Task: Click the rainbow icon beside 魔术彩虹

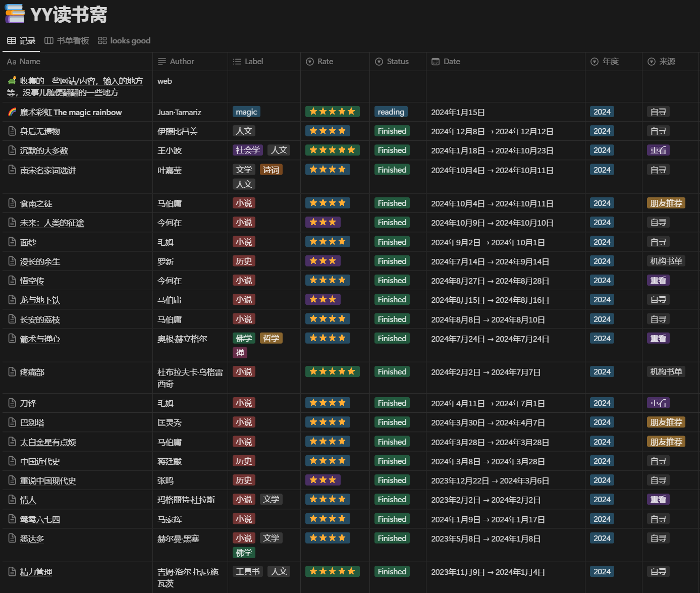Action: click(12, 112)
